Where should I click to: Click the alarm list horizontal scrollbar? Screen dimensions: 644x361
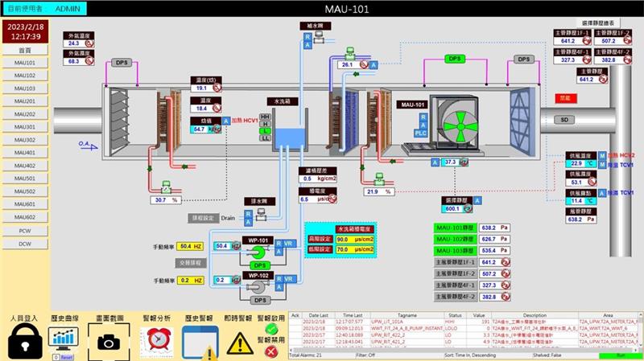(464, 351)
